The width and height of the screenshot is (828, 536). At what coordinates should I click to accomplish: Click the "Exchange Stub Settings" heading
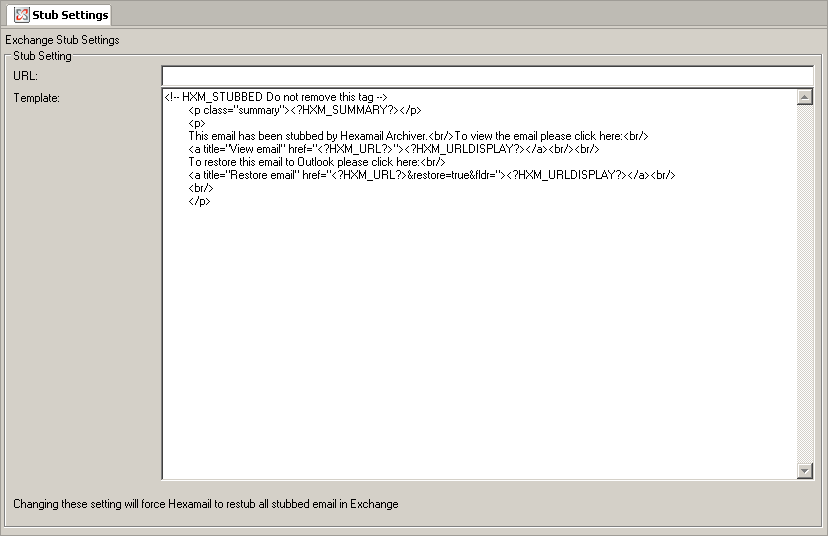click(62, 40)
